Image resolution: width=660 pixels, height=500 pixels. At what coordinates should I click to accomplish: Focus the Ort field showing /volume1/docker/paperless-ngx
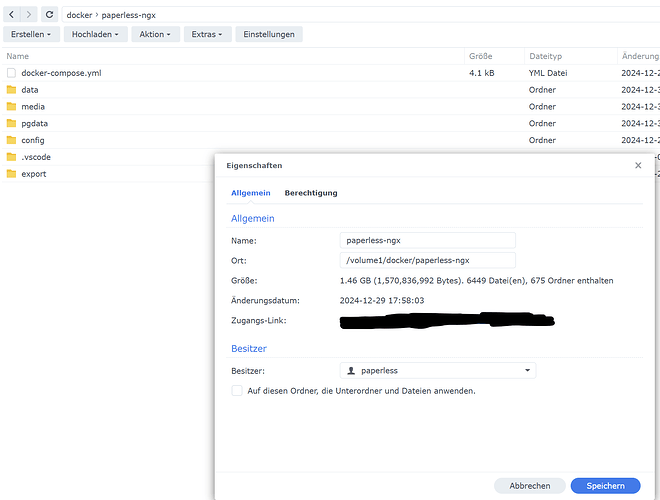point(428,260)
